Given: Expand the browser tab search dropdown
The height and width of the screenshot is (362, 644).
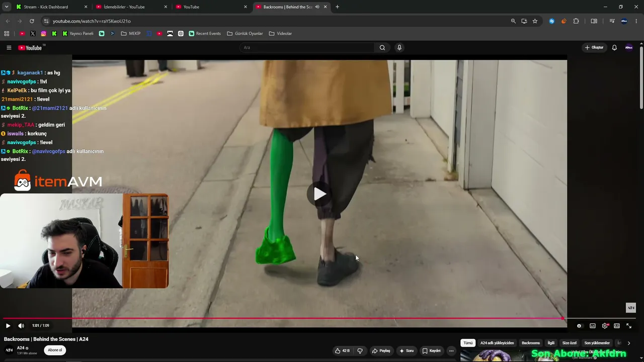Looking at the screenshot, I should tap(7, 7).
